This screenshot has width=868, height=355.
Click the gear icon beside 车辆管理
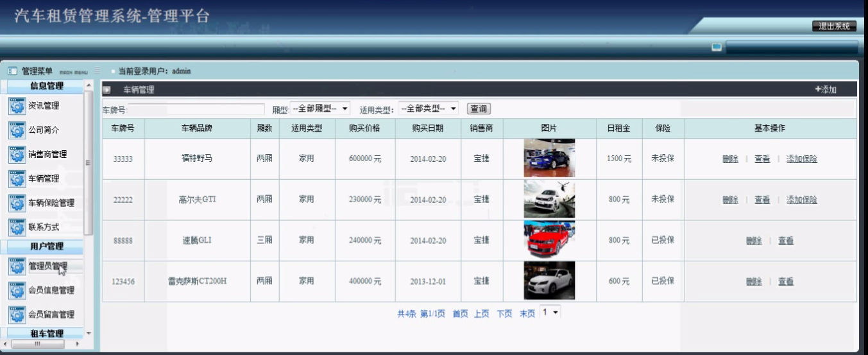[x=17, y=179]
